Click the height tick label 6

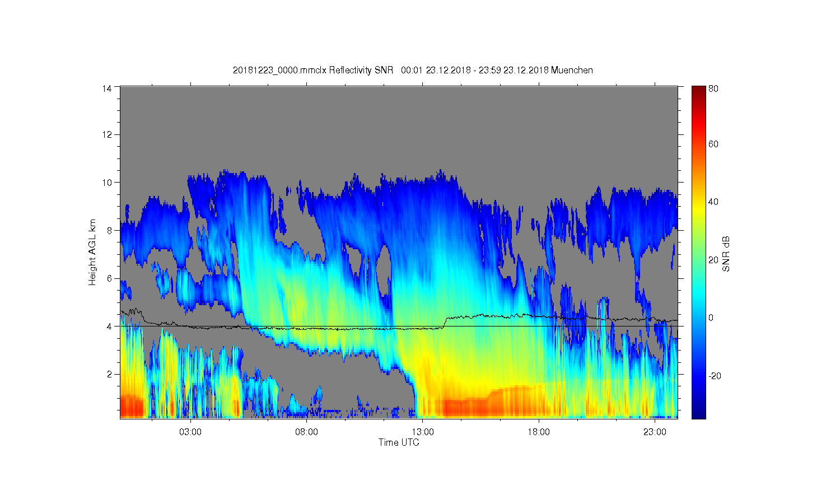109,278
